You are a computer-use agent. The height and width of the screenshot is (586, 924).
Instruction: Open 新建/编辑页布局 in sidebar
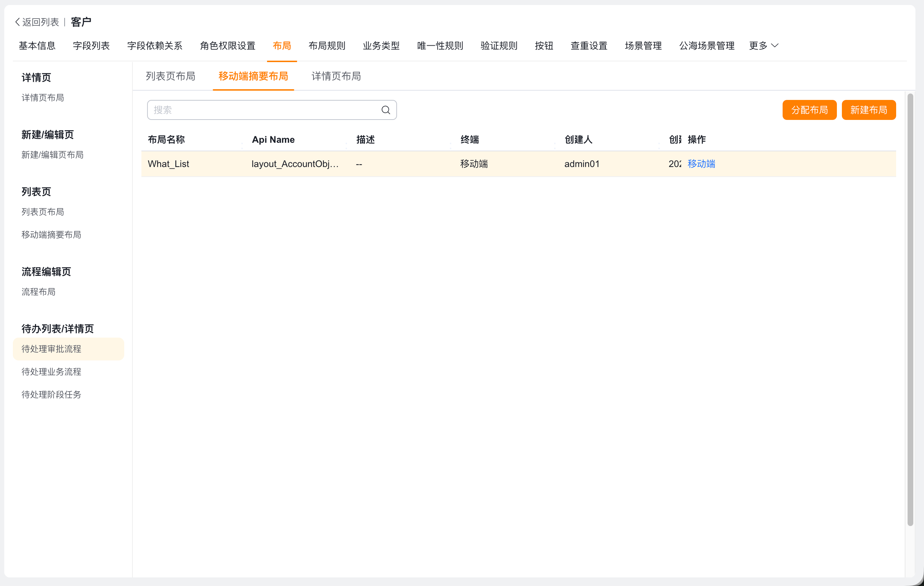pos(52,155)
